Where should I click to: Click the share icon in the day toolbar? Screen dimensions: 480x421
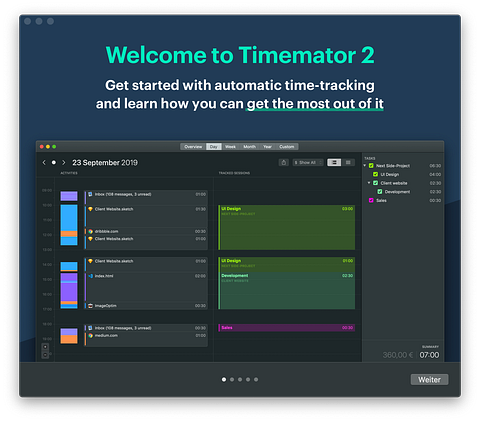[283, 163]
